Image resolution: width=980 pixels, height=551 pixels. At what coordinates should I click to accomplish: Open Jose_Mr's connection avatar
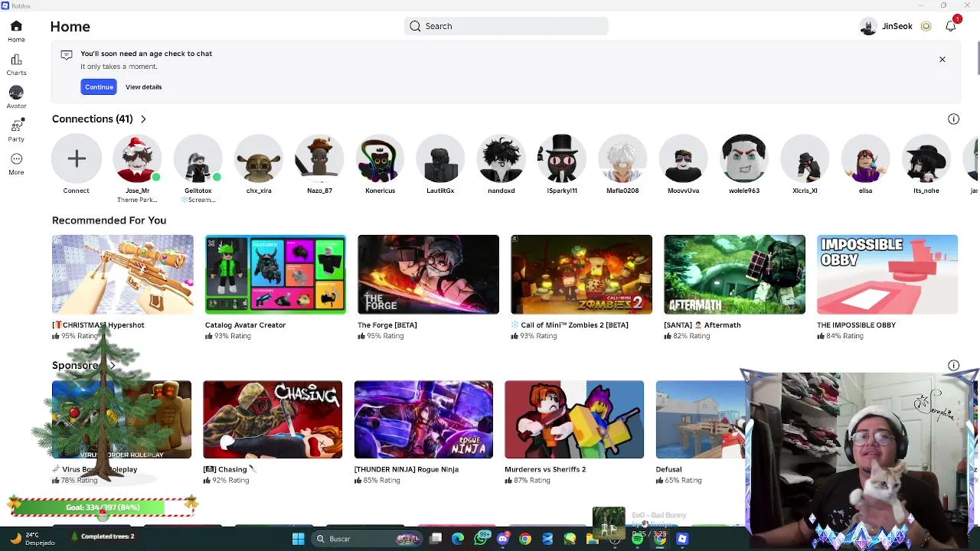coord(137,158)
